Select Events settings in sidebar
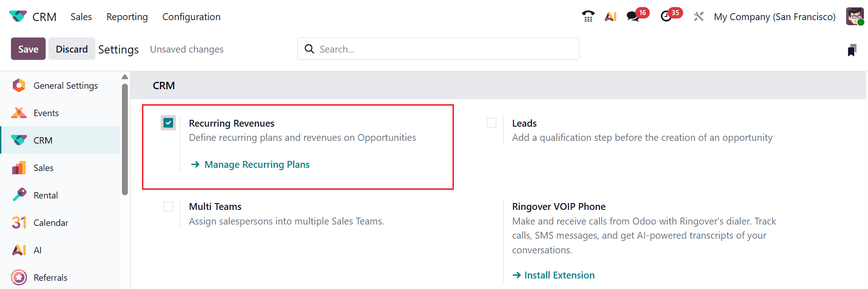The image size is (868, 289). (x=60, y=113)
